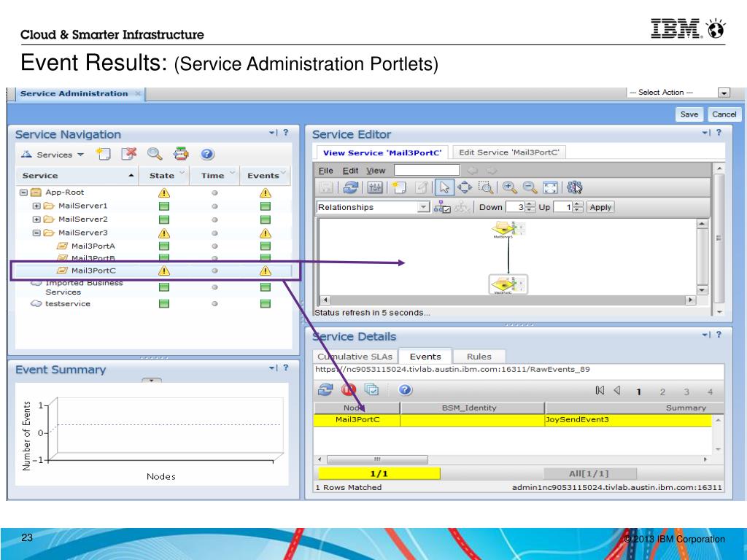Click the MailServer3 node in the service map
Viewport: 747px width, 560px height.
(x=508, y=230)
